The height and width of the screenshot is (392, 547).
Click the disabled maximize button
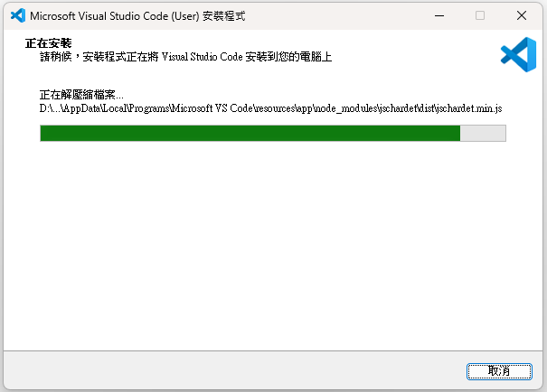[x=480, y=15]
